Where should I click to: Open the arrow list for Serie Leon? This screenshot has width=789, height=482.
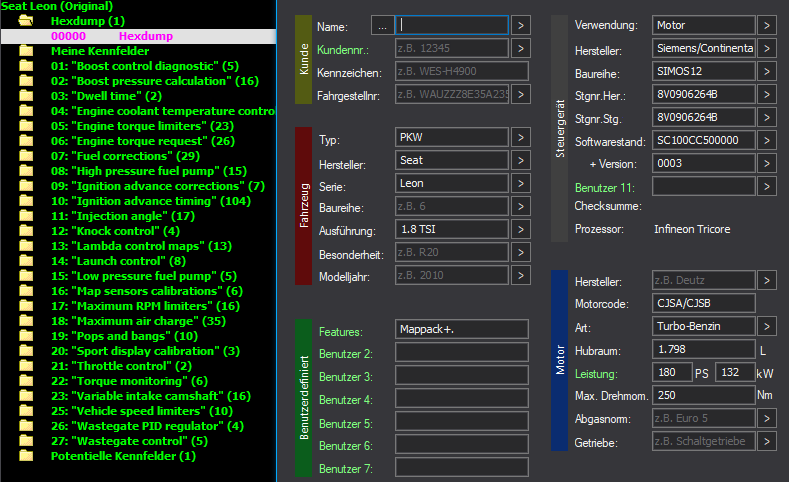521,183
